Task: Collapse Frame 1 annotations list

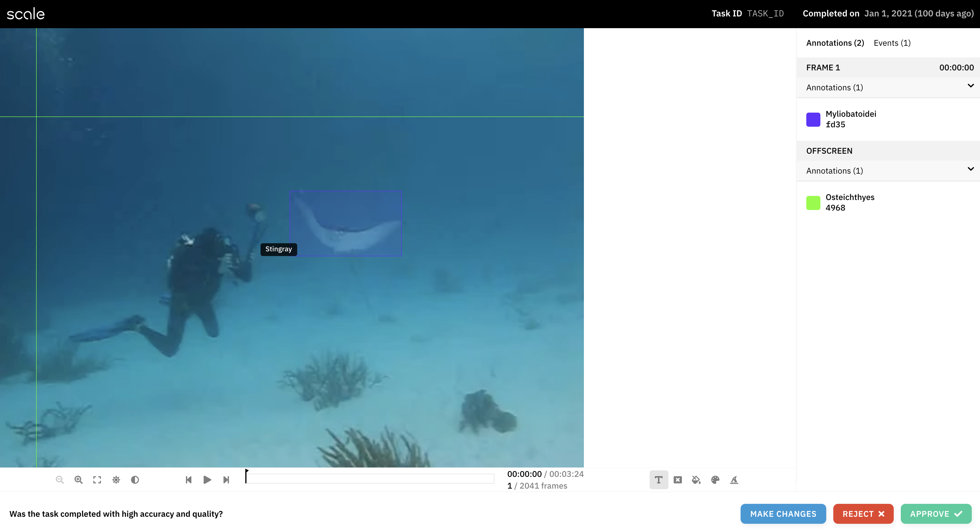Action: [x=971, y=86]
